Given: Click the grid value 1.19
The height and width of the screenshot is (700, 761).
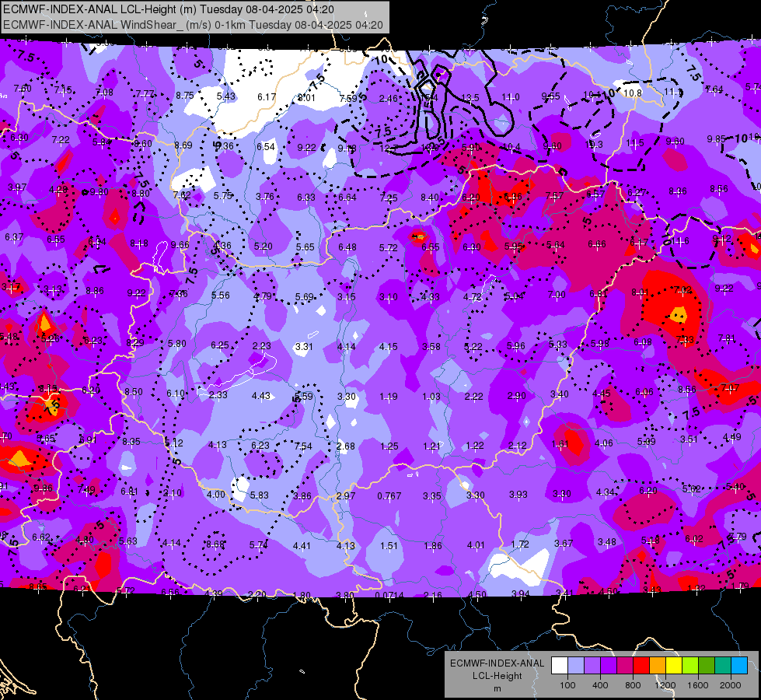Looking at the screenshot, I should tap(388, 397).
